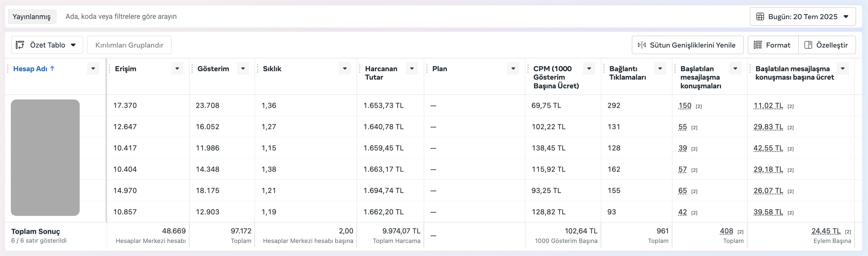Click drag handle of Plan column

point(427,68)
